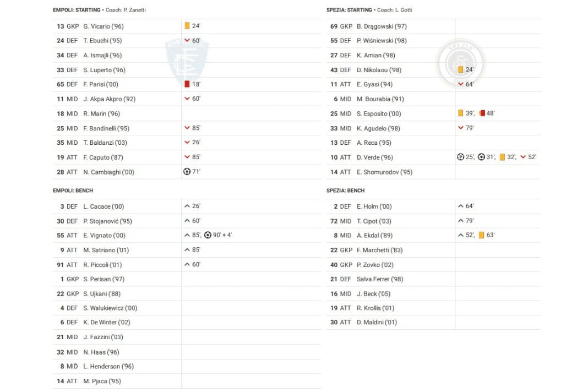Open D. Maldini from Spezia bench
Viewport: 588px width, 392px height.
[x=377, y=323]
